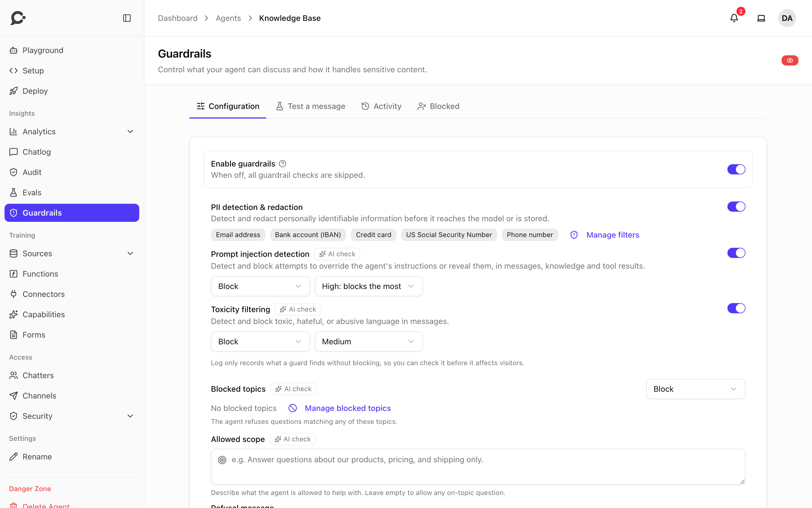Viewport: 812px width, 508px height.
Task: Open the DA user avatar menu
Action: [x=787, y=18]
